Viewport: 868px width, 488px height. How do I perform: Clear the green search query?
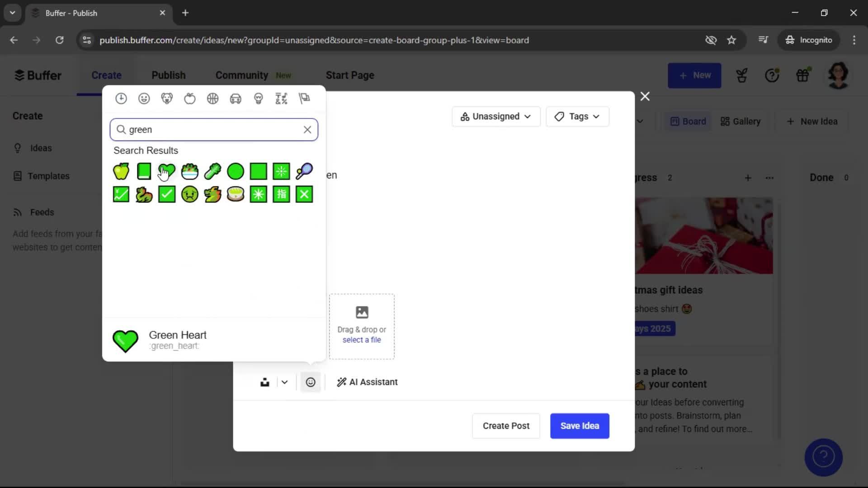pos(307,130)
